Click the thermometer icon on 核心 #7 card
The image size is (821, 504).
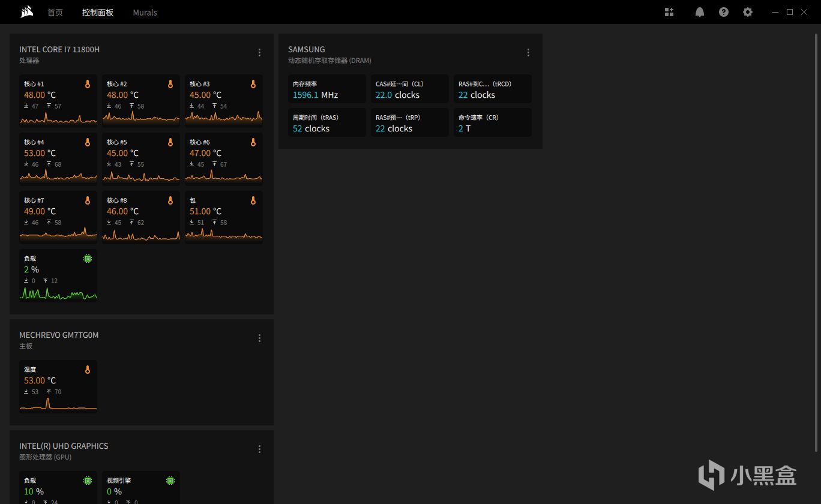tap(88, 200)
